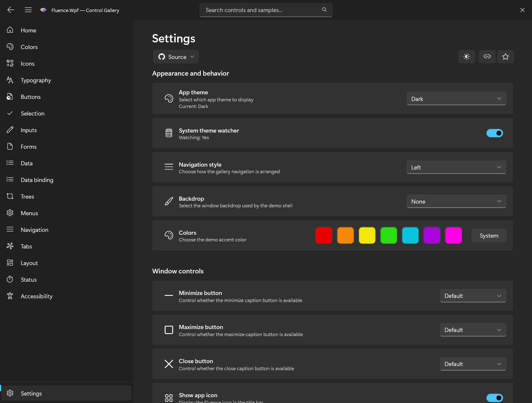Image resolution: width=532 pixels, height=403 pixels.
Task: Copy page link with the link icon
Action: [487, 57]
